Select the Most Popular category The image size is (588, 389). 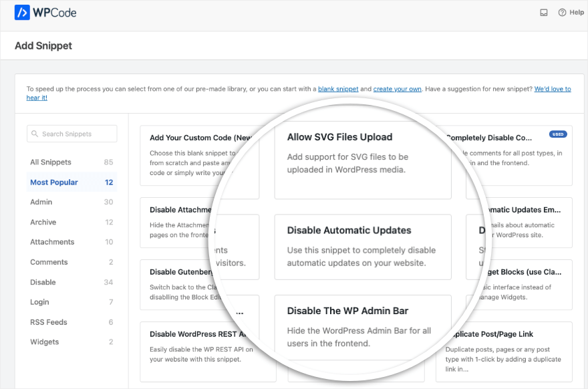[71, 182]
